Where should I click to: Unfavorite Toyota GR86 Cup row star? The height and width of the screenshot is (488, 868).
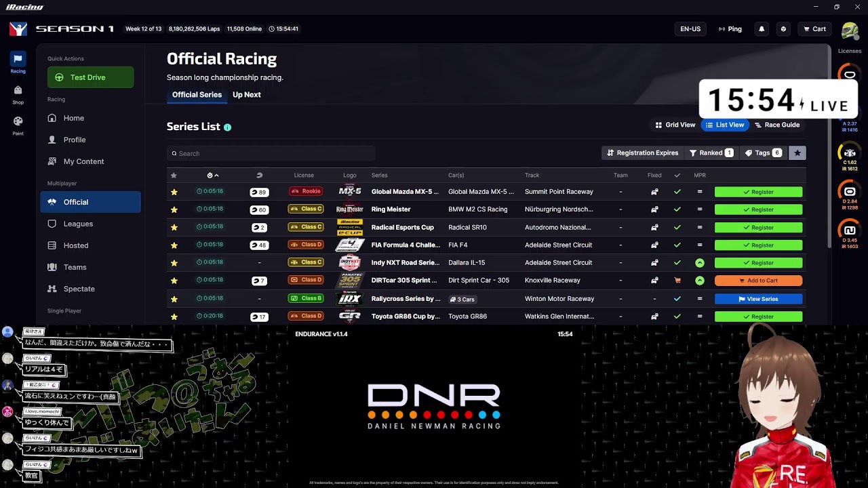[174, 317]
